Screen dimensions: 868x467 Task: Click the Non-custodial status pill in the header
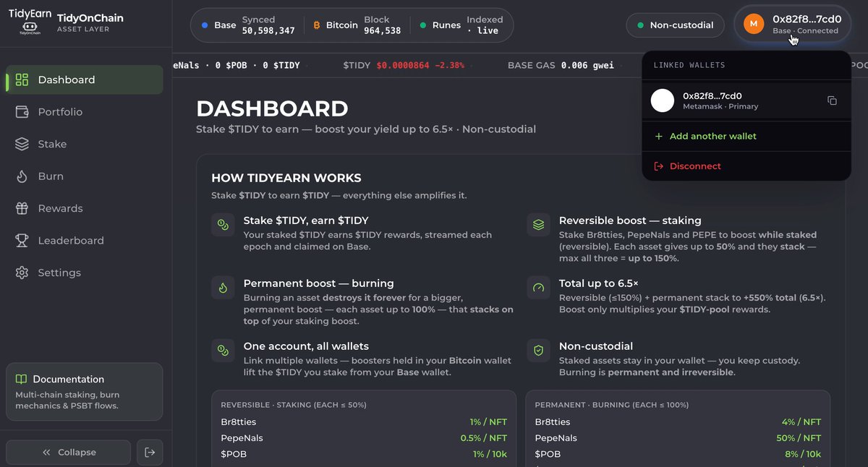(675, 25)
